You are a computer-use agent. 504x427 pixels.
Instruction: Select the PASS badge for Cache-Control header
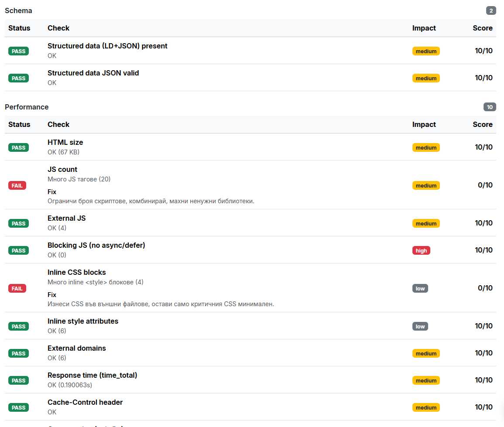point(18,407)
